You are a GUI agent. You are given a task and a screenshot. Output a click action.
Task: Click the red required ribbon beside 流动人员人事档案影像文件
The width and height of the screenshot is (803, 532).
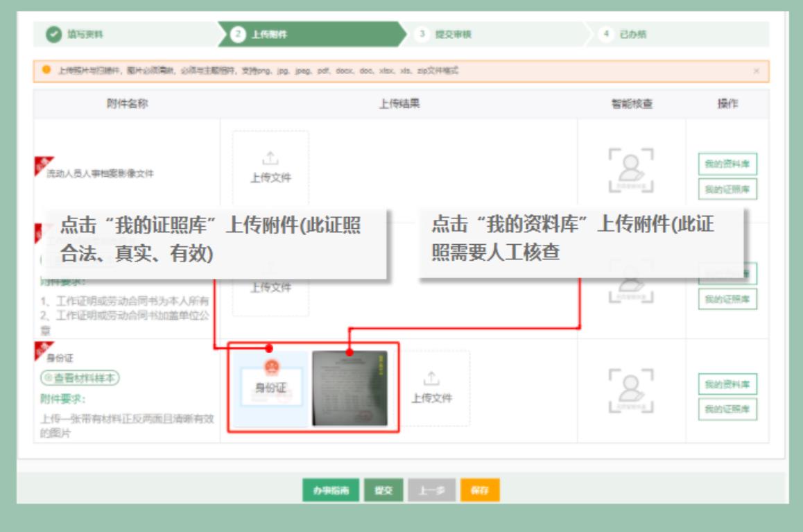coord(43,165)
